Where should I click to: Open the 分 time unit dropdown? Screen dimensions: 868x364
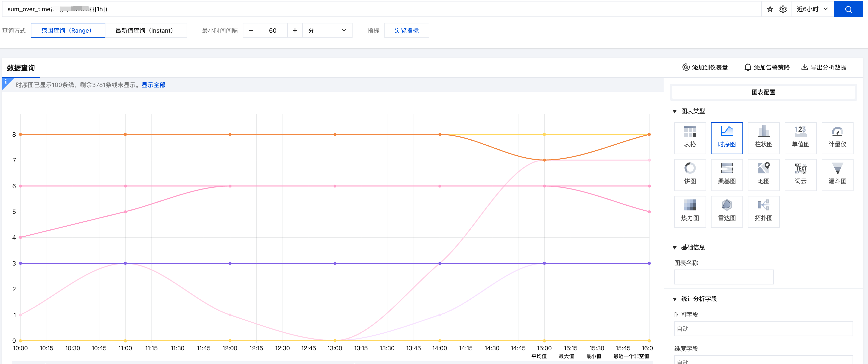[x=327, y=30]
